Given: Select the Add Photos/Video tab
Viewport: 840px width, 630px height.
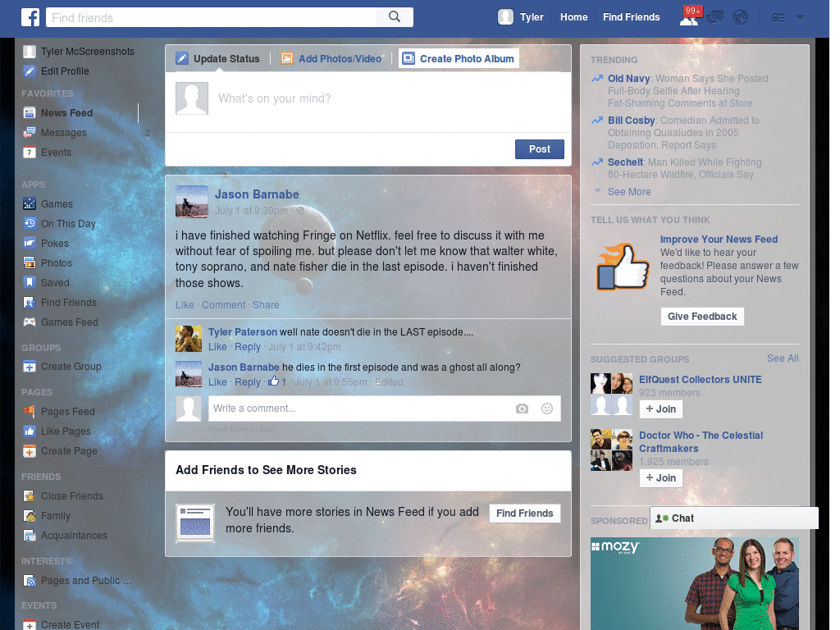Looking at the screenshot, I should 332,58.
